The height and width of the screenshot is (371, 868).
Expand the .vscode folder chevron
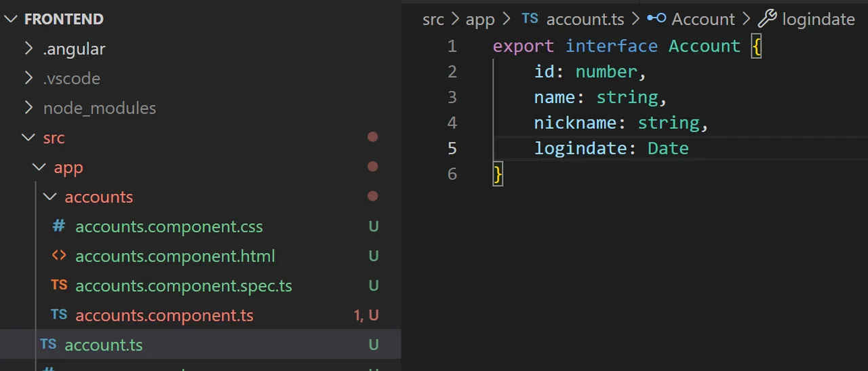(x=28, y=78)
